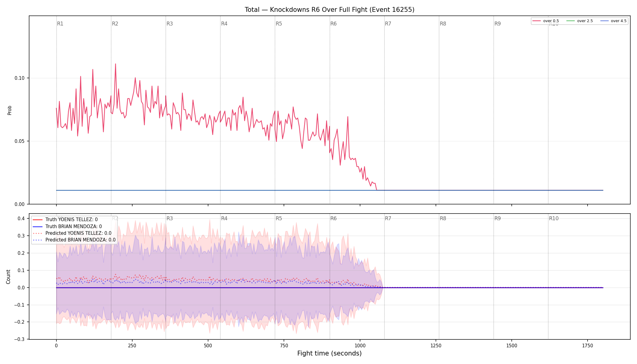Click the 'Count' y-axis label

click(x=8, y=277)
